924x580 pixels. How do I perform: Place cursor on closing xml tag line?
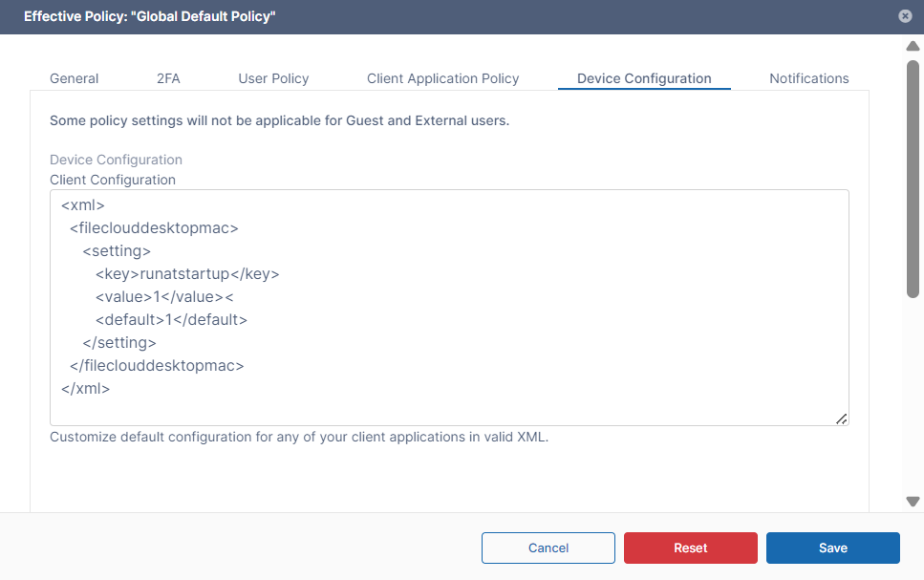86,389
